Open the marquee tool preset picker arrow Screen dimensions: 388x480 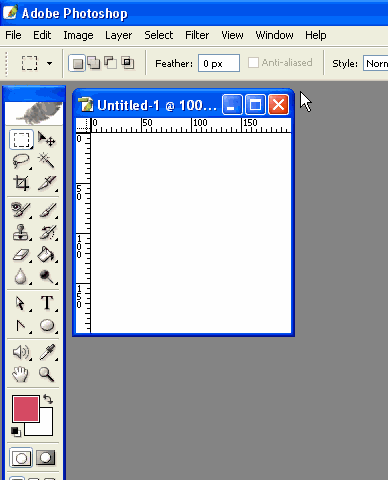point(49,63)
